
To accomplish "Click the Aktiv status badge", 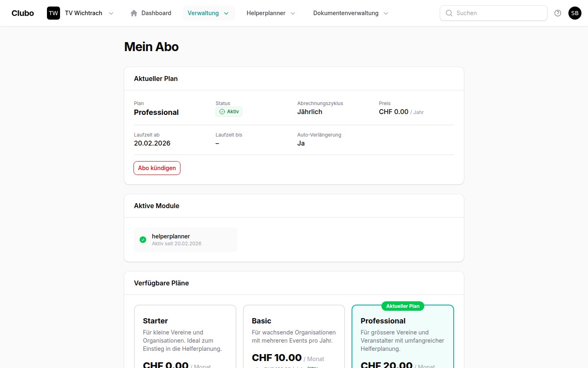I will (229, 112).
